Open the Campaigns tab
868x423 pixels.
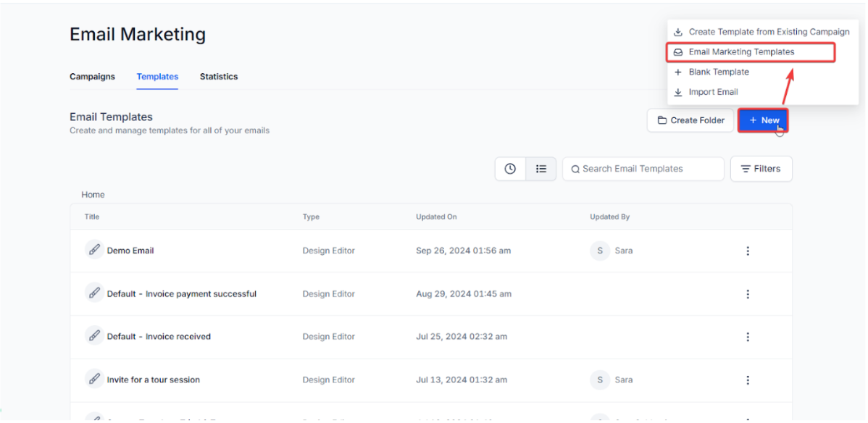coord(92,77)
